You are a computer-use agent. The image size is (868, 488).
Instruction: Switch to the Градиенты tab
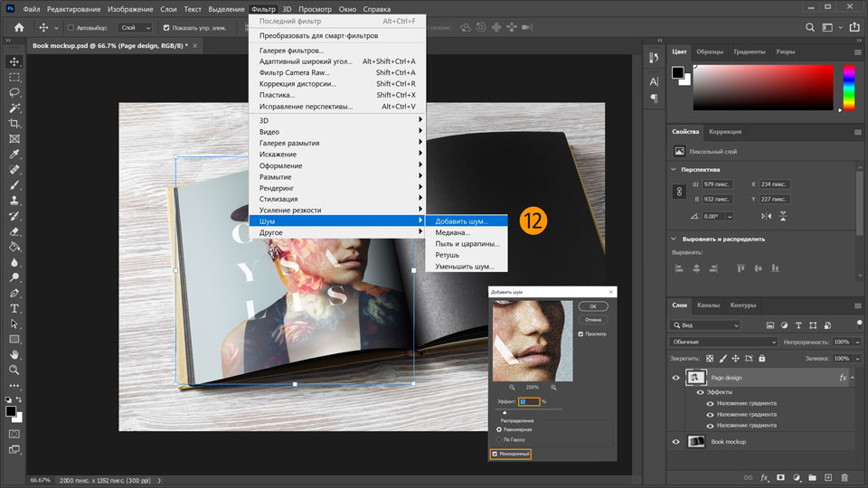(749, 52)
